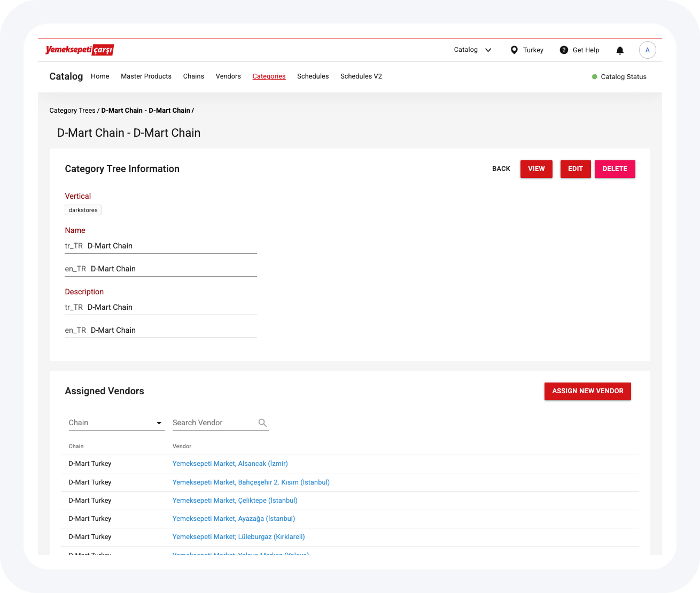Viewport: 700px width, 593px height.
Task: Click the Turkey location pin icon
Action: click(514, 50)
